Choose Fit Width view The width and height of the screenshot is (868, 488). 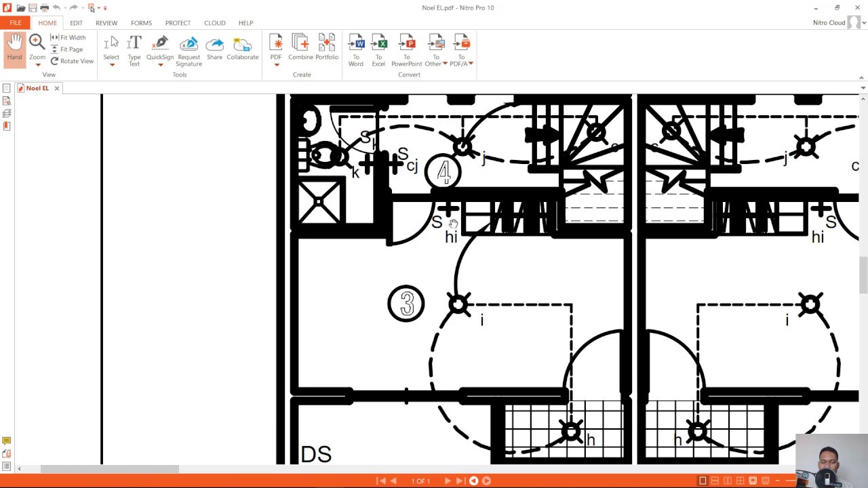68,37
